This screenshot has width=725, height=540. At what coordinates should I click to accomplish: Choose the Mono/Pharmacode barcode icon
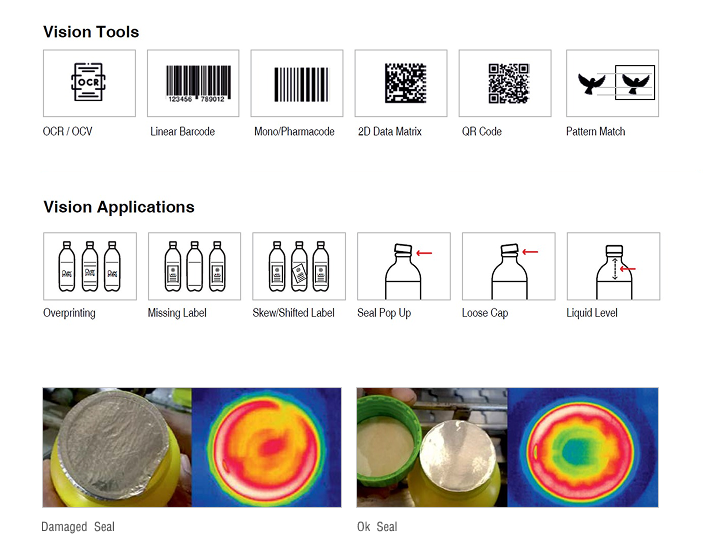pos(297,83)
